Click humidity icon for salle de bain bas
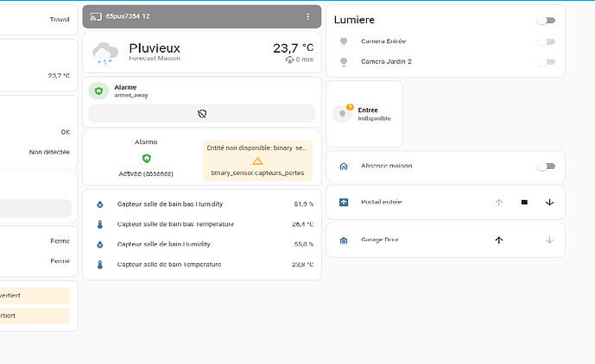The height and width of the screenshot is (364, 595). click(100, 204)
